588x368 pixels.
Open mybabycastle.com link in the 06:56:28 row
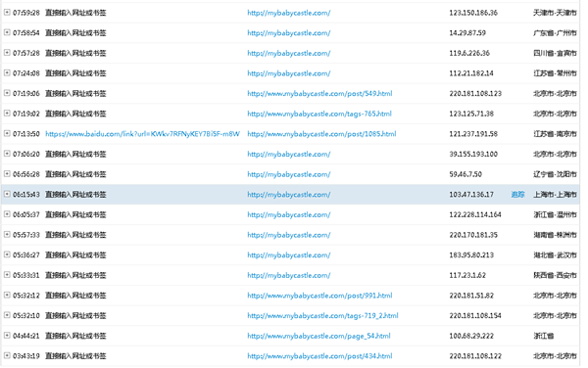click(289, 174)
